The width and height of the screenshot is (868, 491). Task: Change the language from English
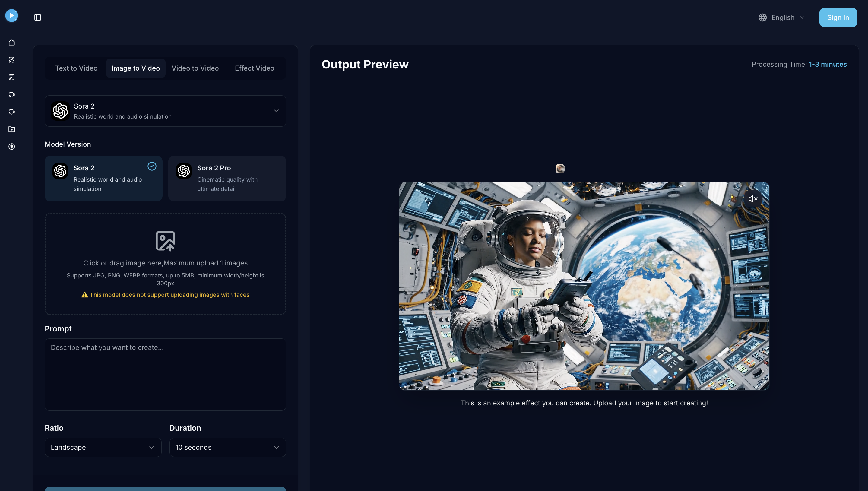tap(782, 17)
